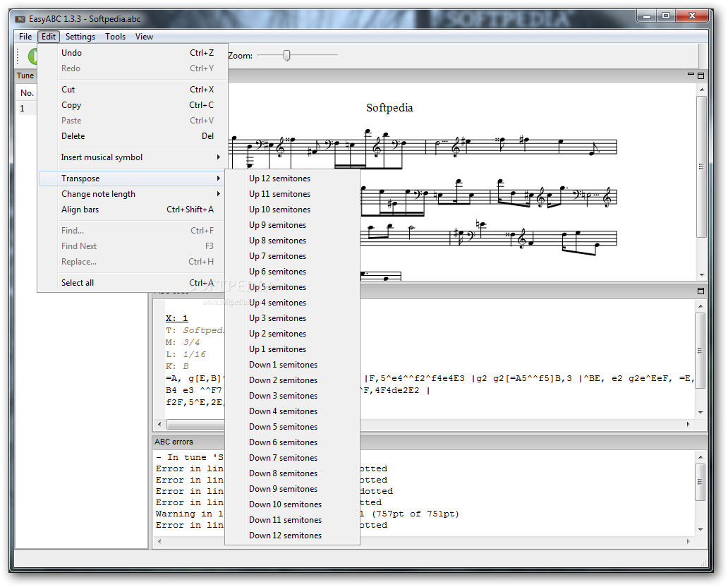Screen dimensions: 728x587
Task: Close the Edit menu
Action: pos(48,37)
